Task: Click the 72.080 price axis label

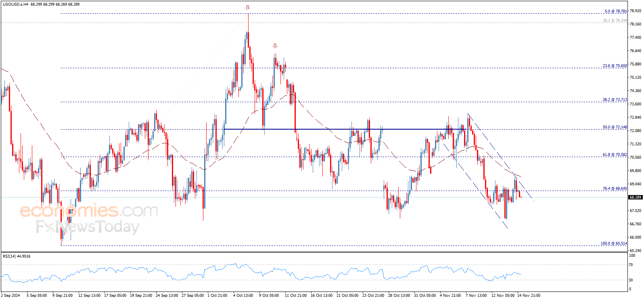Action: coord(636,131)
